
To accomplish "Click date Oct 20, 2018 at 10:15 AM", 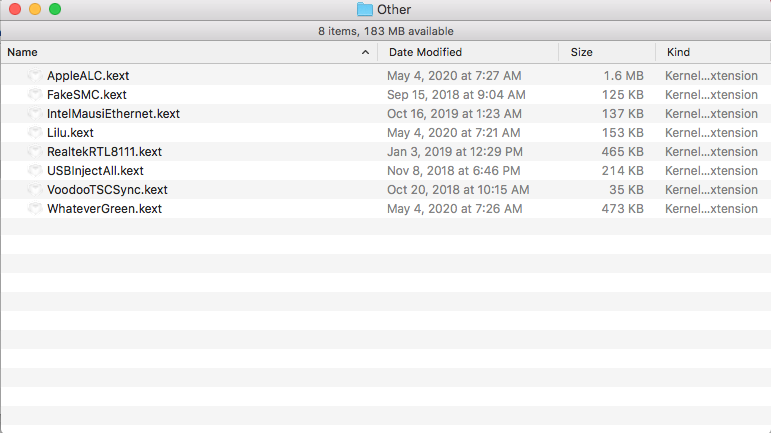I will [x=458, y=190].
